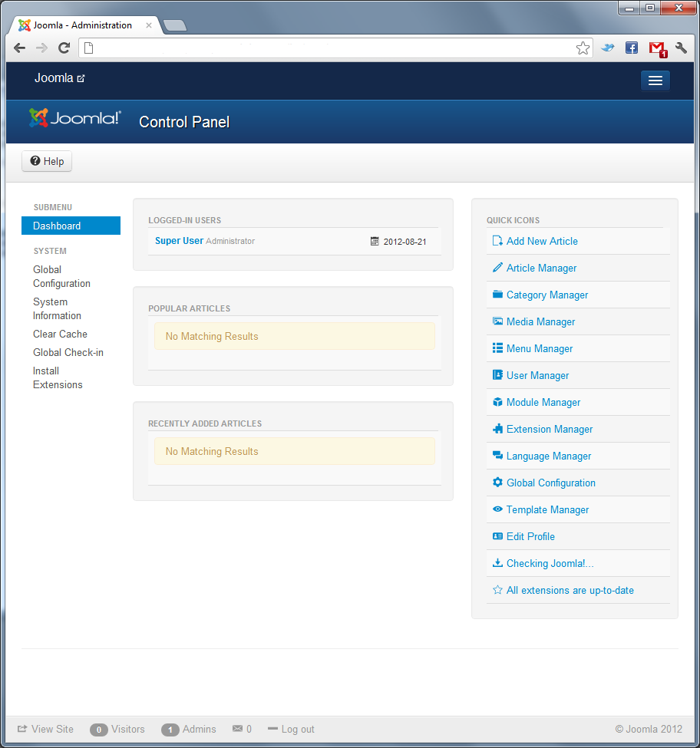
Task: Select the Joomla - Administration browser tab
Action: (81, 25)
